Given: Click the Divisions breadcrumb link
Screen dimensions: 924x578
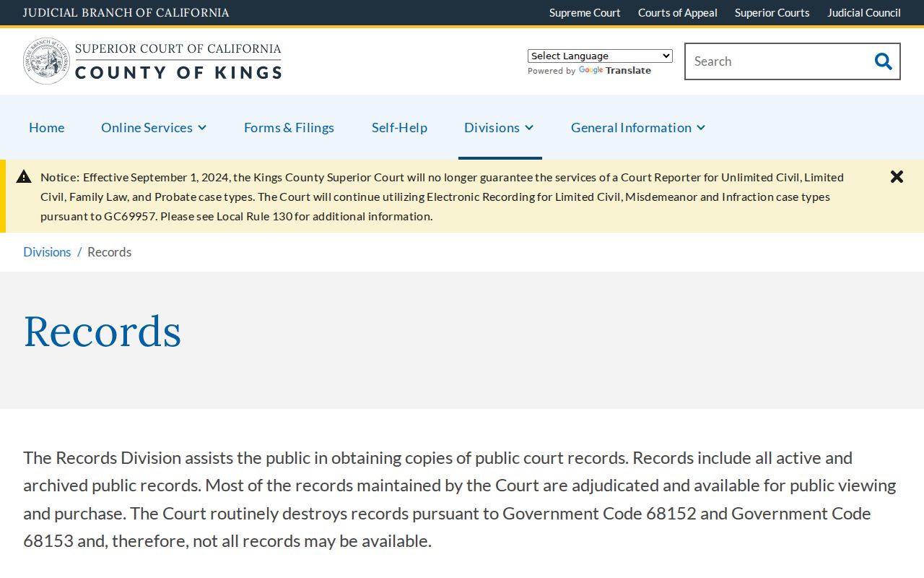Looking at the screenshot, I should [x=47, y=251].
